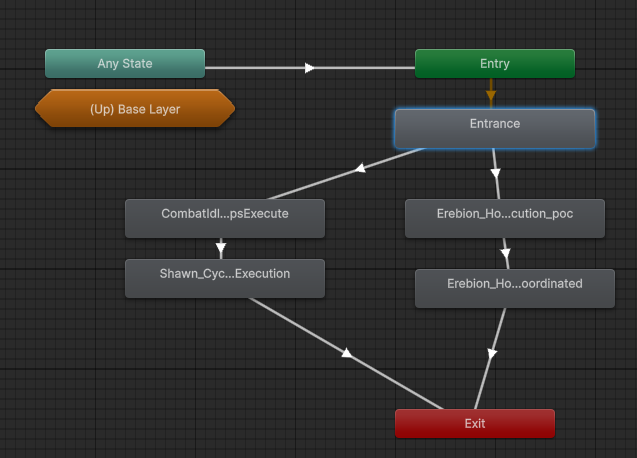637x458 pixels.
Task: Select transition arrow from Entrance to CombatIdl...psExecute
Action: coord(359,173)
